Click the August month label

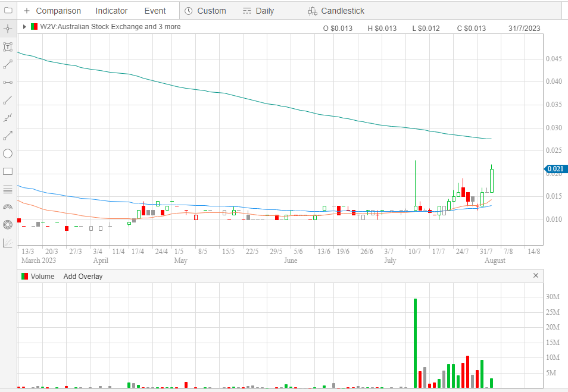pos(495,261)
